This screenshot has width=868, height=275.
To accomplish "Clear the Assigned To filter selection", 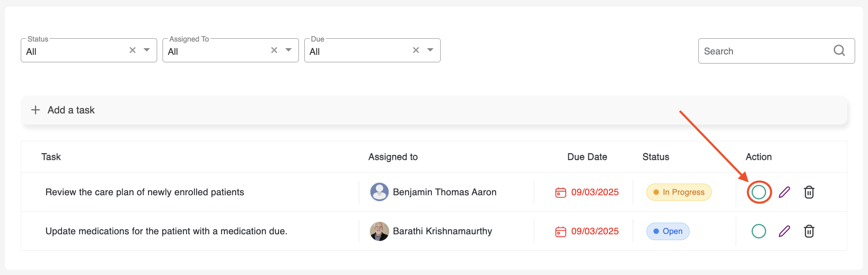I will [x=274, y=50].
